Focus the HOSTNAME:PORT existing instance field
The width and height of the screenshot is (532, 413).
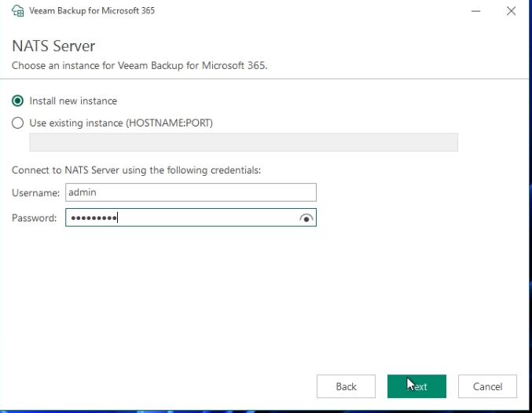(x=244, y=142)
